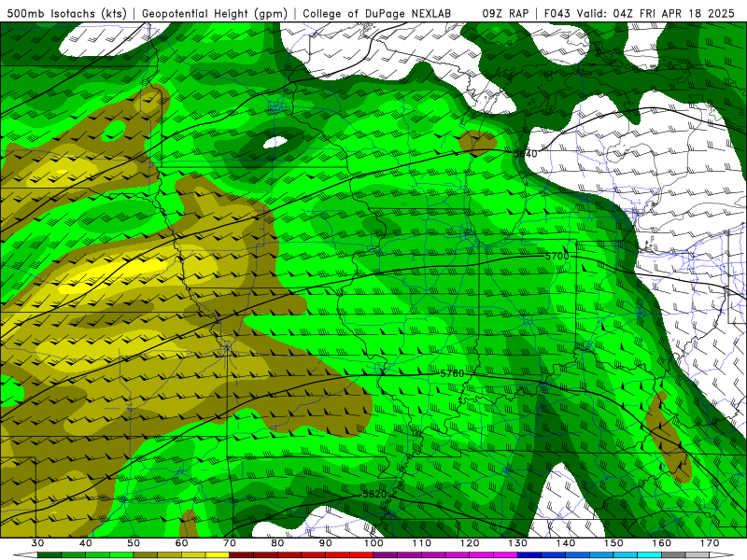The image size is (747, 560).
Task: Click the 'College of DuPage NEXLAB' credit
Action: 376,13
